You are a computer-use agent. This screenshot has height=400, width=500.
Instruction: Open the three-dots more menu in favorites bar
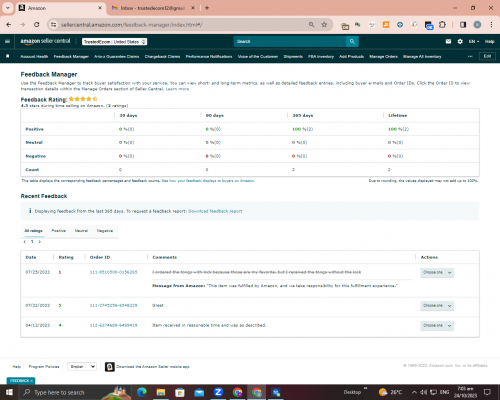click(470, 56)
